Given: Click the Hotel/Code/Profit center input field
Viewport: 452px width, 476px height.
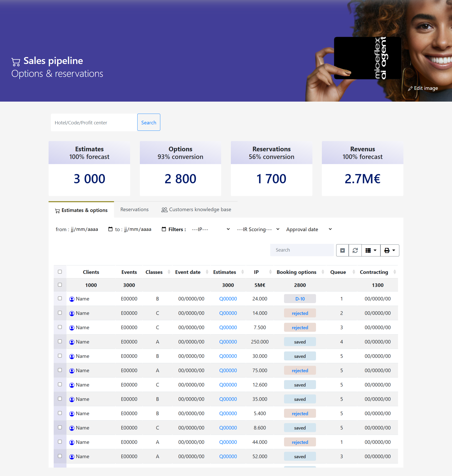Looking at the screenshot, I should 94,123.
